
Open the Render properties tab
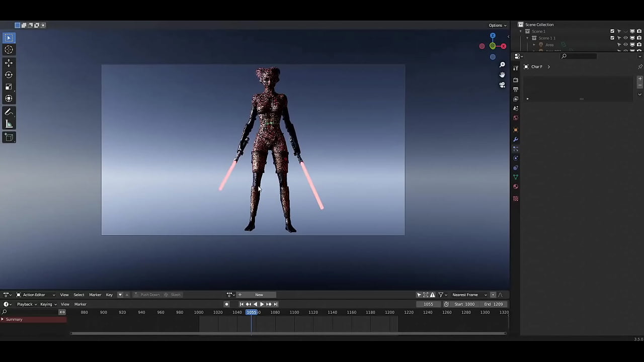tap(516, 80)
